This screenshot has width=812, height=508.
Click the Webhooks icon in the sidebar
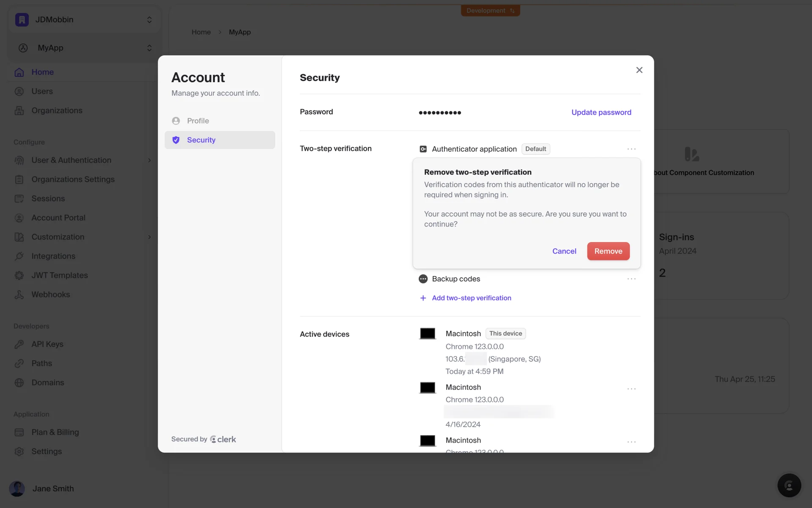coord(19,295)
